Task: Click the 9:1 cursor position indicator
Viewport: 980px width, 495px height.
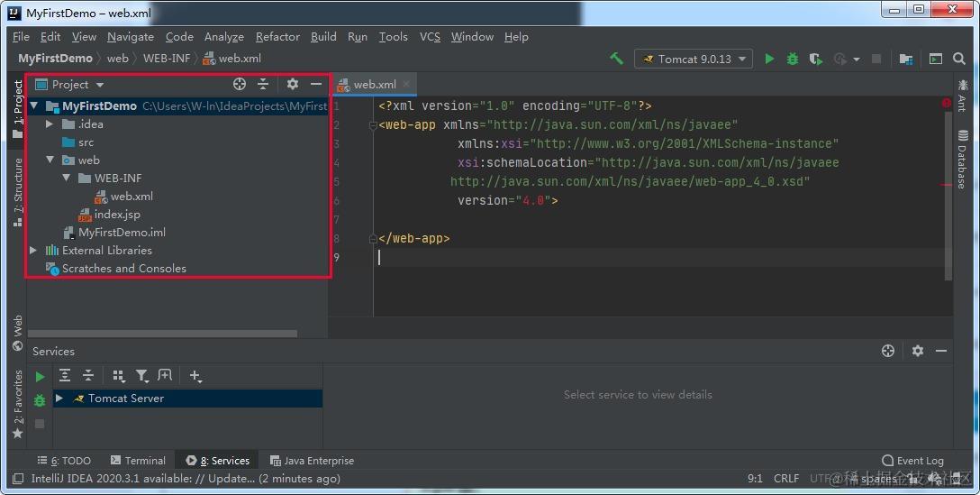Action: point(755,479)
